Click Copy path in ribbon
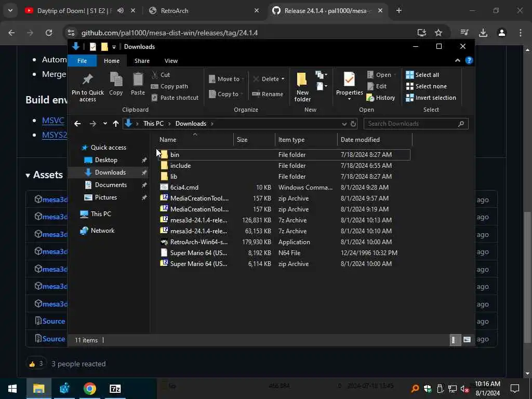This screenshot has height=399, width=532. point(169,86)
